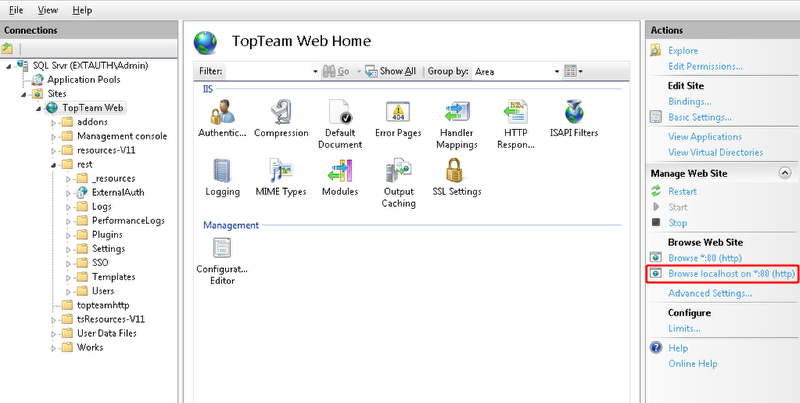Click the Show All filter button
Screen dimensions: 800x403
click(x=390, y=71)
